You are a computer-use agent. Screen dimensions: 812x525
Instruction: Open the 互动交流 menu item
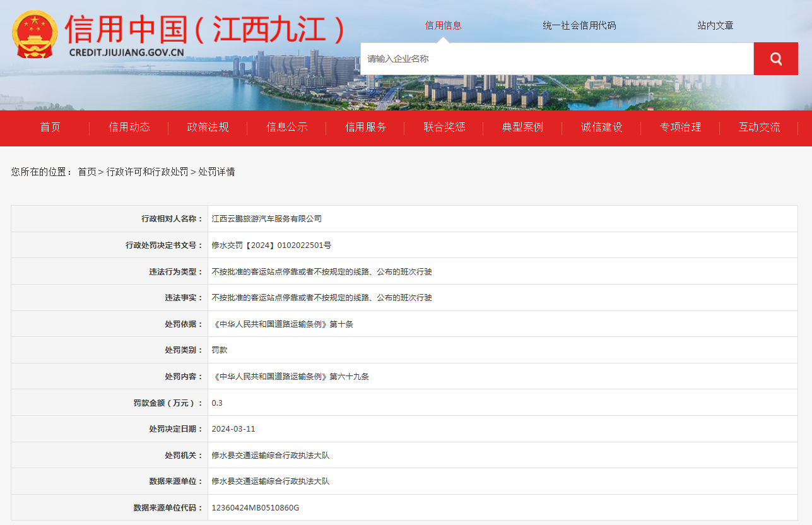tap(760, 127)
